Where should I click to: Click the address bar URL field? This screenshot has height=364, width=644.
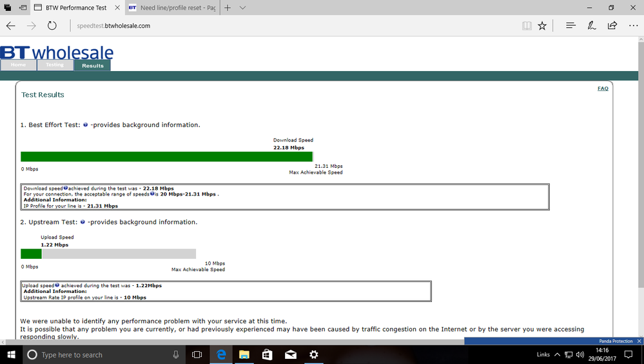(x=288, y=26)
